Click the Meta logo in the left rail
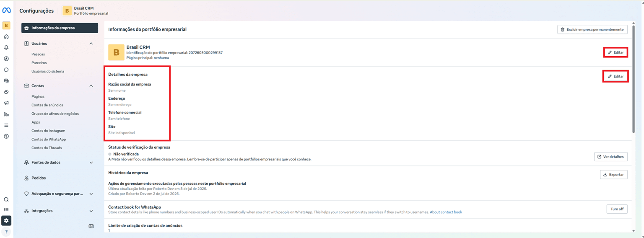The width and height of the screenshot is (644, 238). 6,10
